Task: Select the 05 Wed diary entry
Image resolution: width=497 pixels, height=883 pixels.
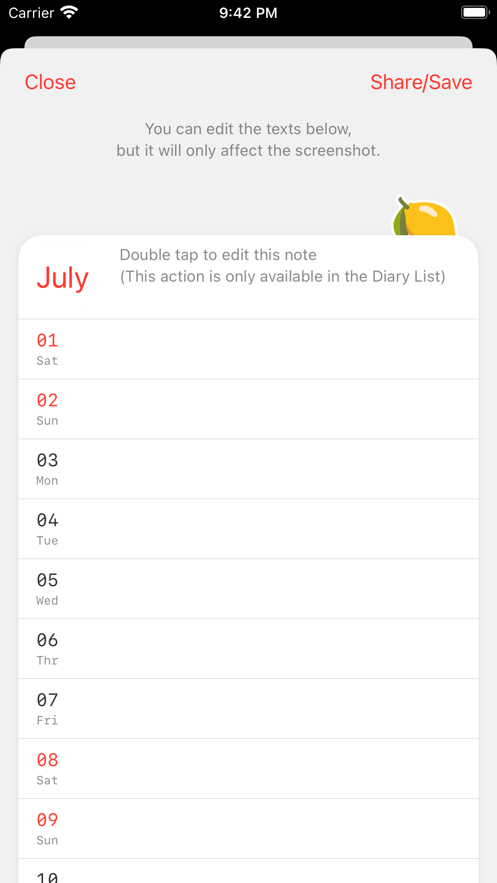Action: click(248, 589)
